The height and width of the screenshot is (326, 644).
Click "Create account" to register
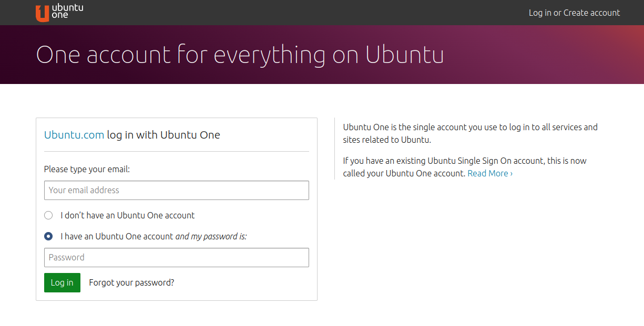point(591,13)
